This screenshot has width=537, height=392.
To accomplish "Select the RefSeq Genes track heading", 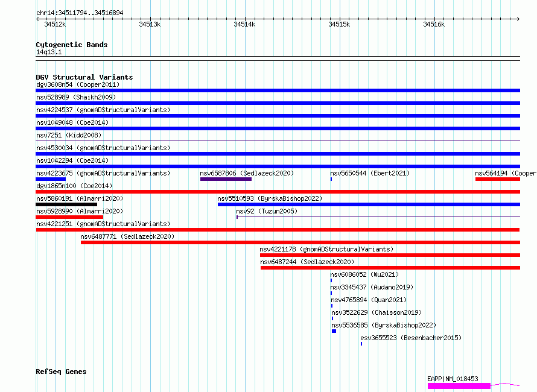I will [61, 371].
